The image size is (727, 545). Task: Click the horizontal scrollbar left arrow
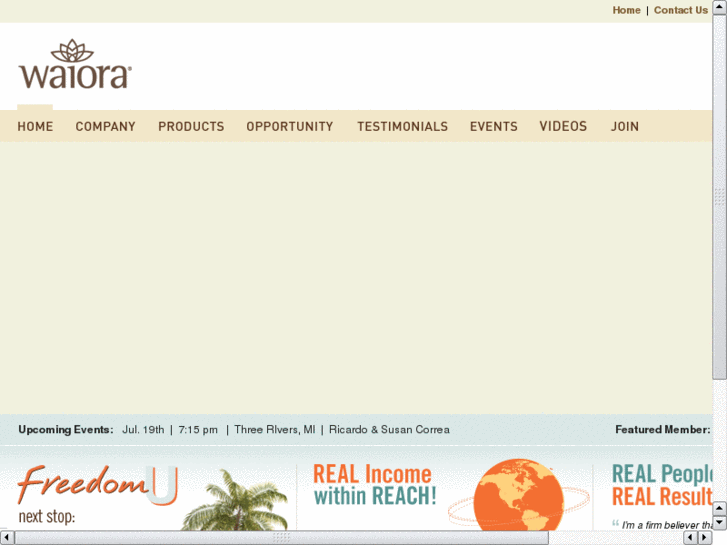coord(6,538)
